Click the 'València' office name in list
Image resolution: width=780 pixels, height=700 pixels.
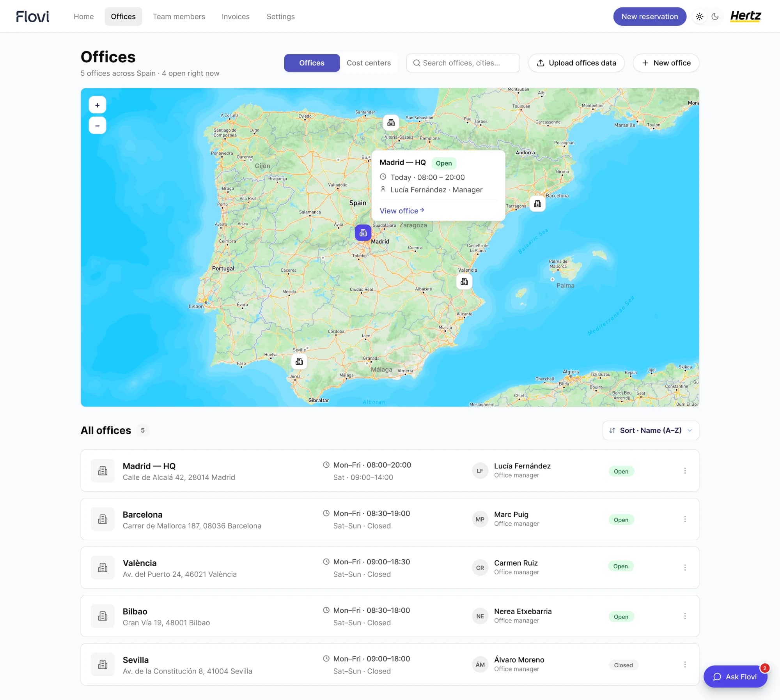click(140, 563)
